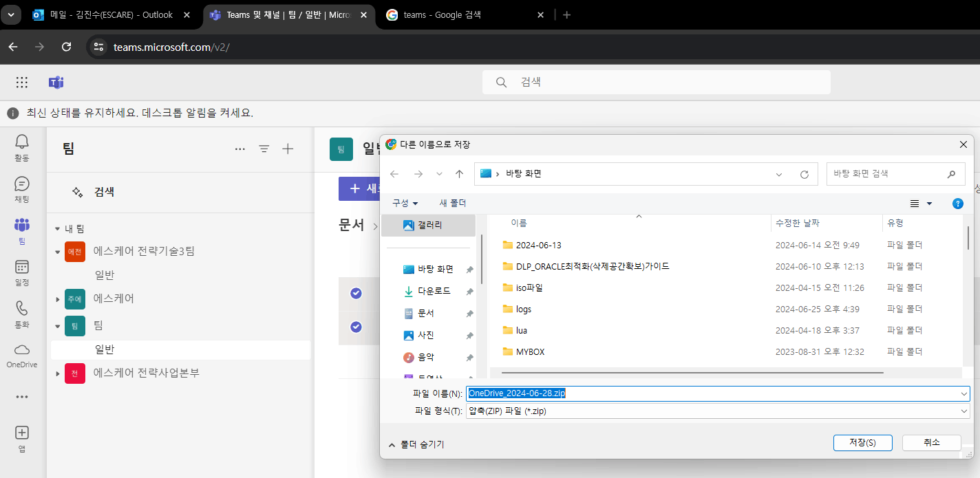The image size is (980, 478).
Task: Click the help icon in save dialog
Action: tap(957, 204)
